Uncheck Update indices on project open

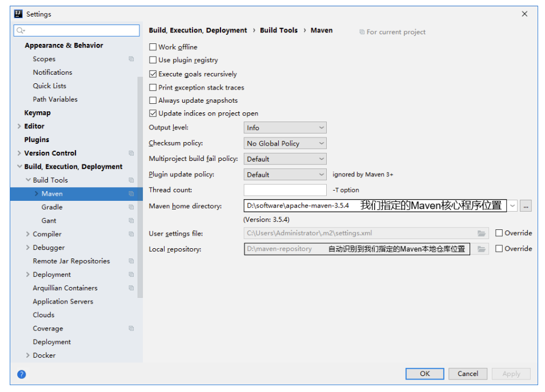click(x=153, y=113)
